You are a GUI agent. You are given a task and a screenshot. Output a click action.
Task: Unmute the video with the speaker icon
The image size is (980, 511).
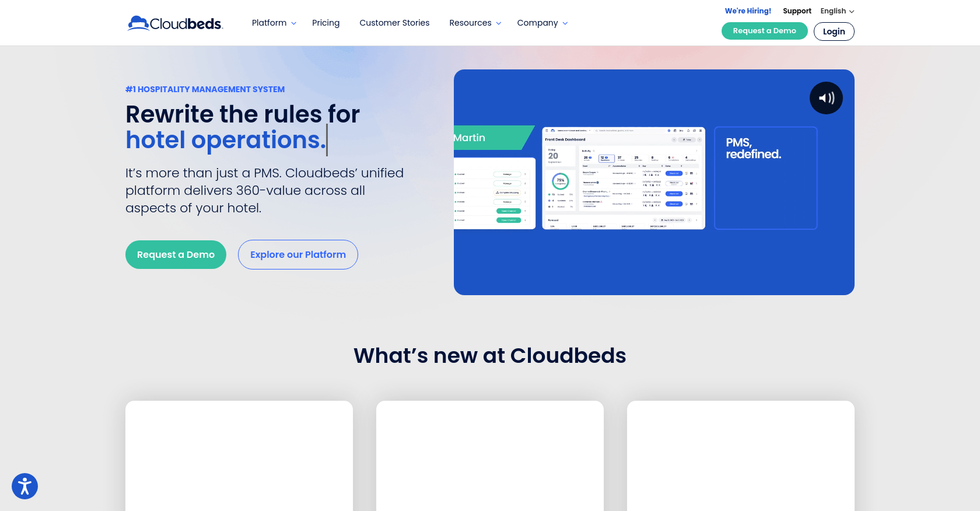826,98
